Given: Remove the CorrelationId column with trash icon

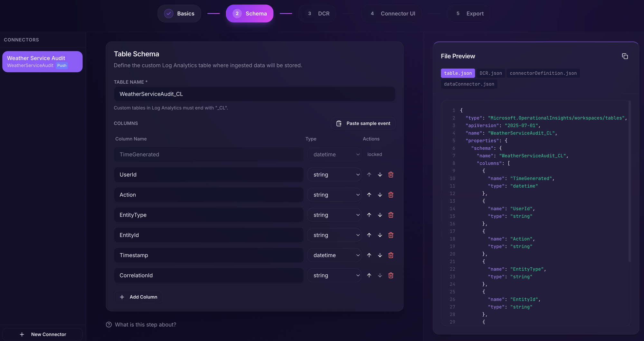Looking at the screenshot, I should click(x=391, y=275).
